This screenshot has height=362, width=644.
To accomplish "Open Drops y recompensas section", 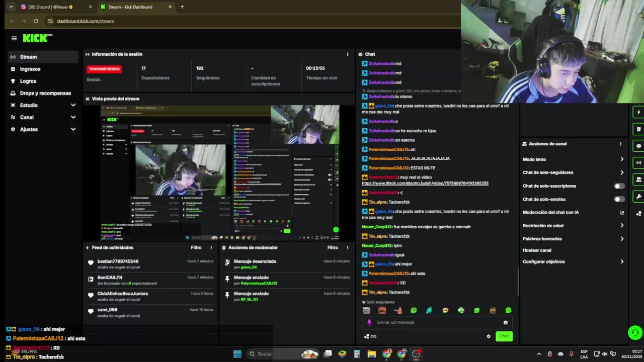I will (x=43, y=93).
